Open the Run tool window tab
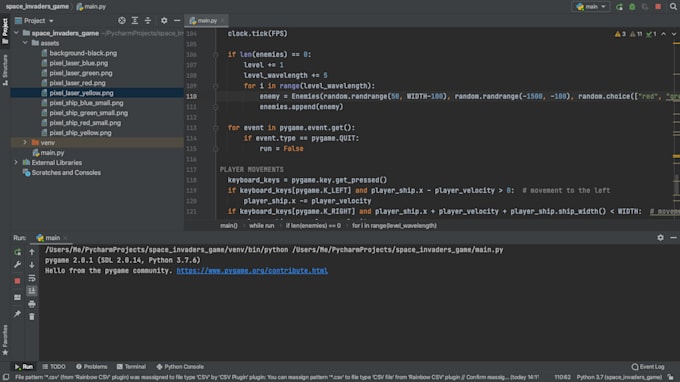680x382 pixels. 23,367
